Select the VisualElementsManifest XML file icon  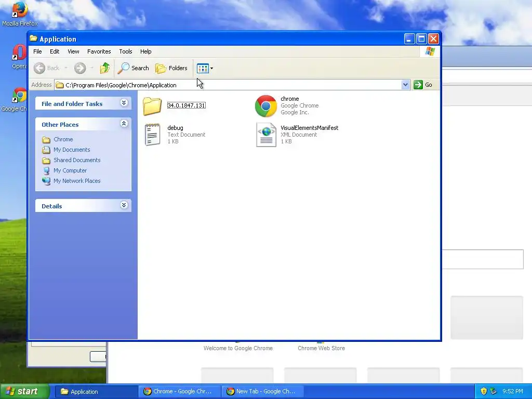[266, 135]
